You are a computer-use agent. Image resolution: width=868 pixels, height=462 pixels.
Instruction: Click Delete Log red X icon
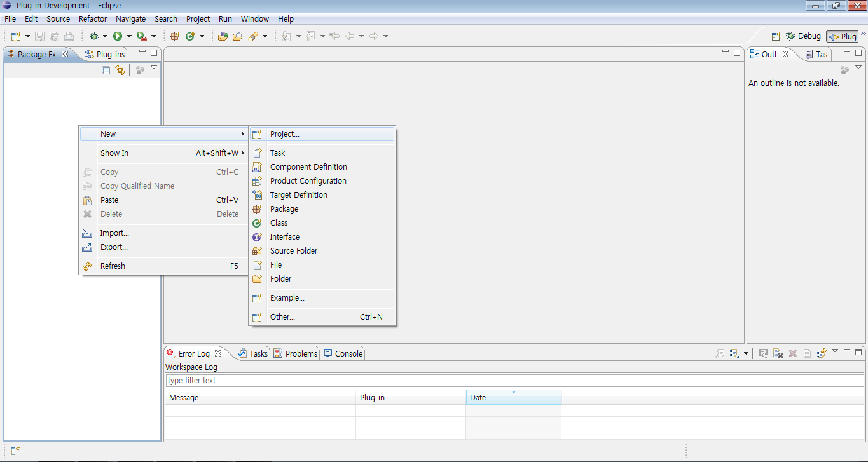point(793,353)
